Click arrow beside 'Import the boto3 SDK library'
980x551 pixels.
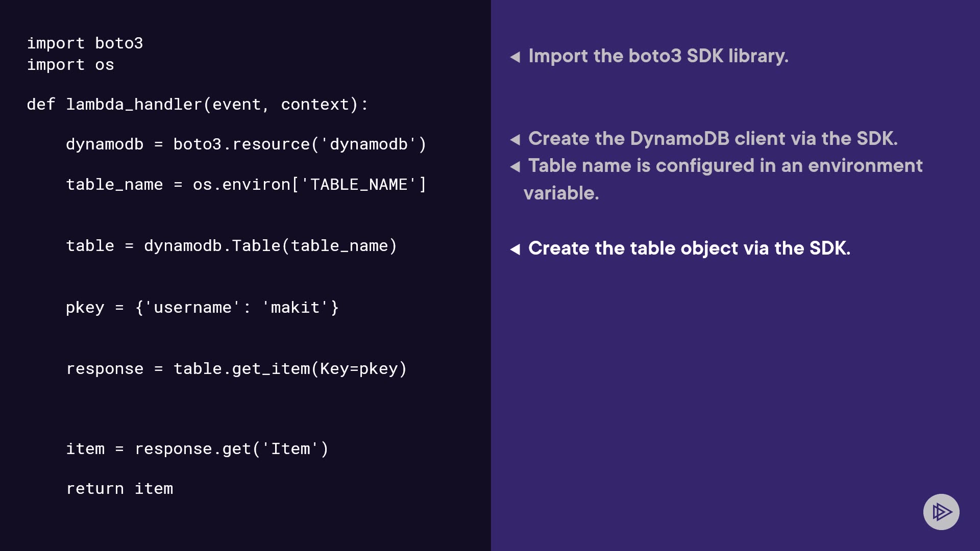(x=515, y=57)
